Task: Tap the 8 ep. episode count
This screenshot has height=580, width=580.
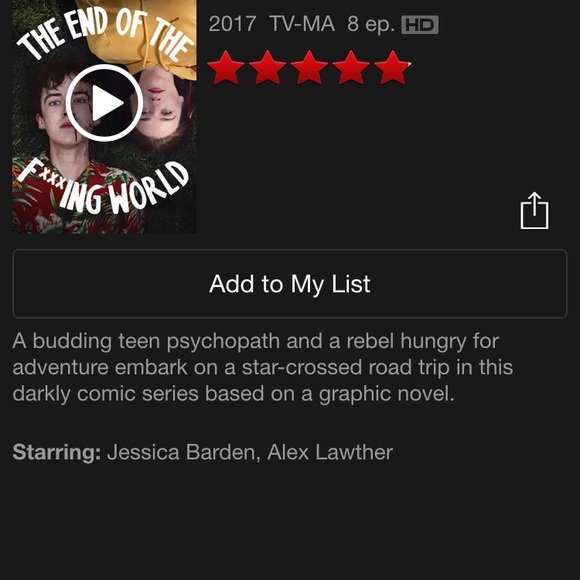Action: (371, 25)
